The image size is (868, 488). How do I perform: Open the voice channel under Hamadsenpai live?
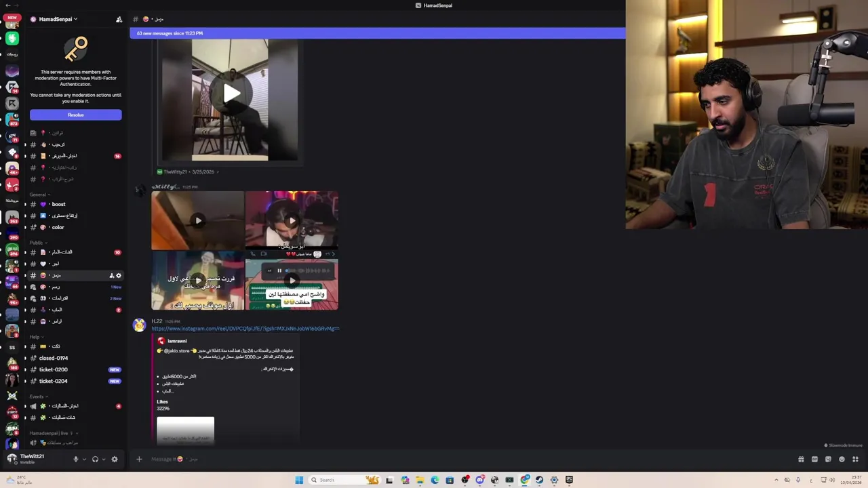(75, 443)
